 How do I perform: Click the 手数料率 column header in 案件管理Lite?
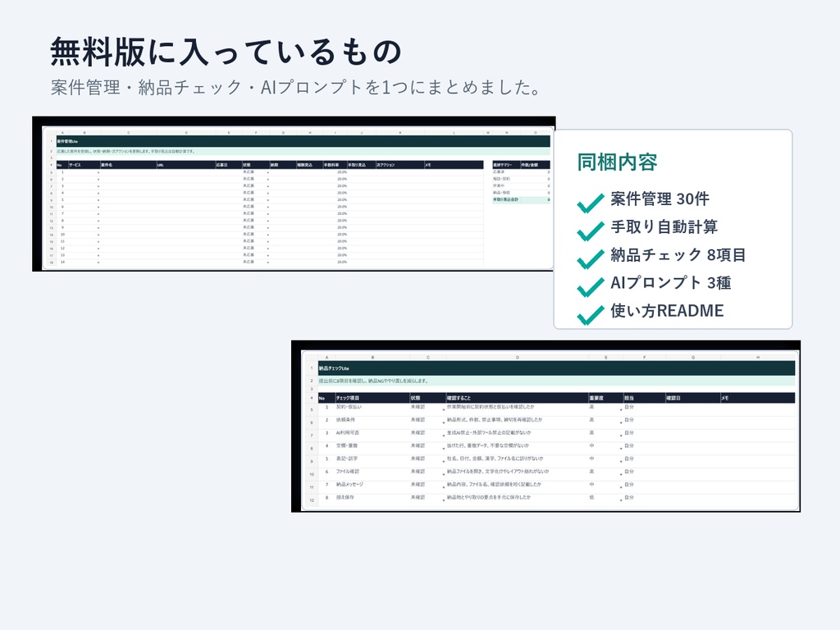click(335, 165)
